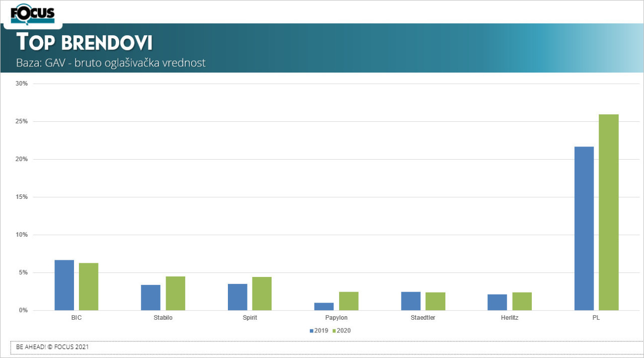The height and width of the screenshot is (358, 644).
Task: Select the BIC 2019 blue bar
Action: [x=64, y=285]
